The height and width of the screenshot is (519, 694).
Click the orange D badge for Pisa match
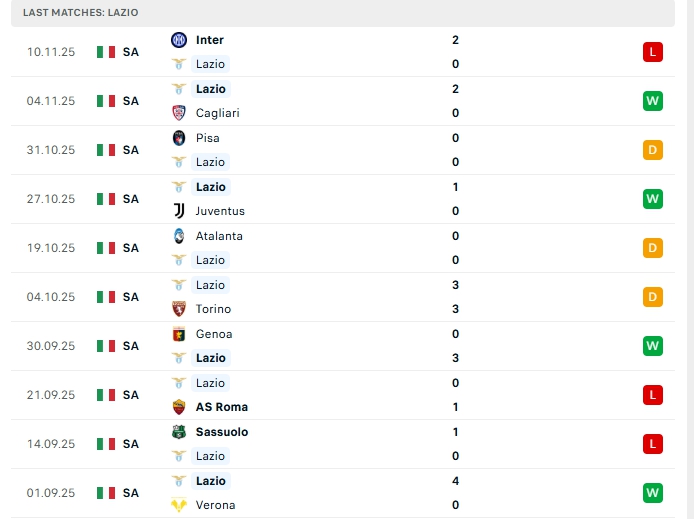(x=653, y=150)
